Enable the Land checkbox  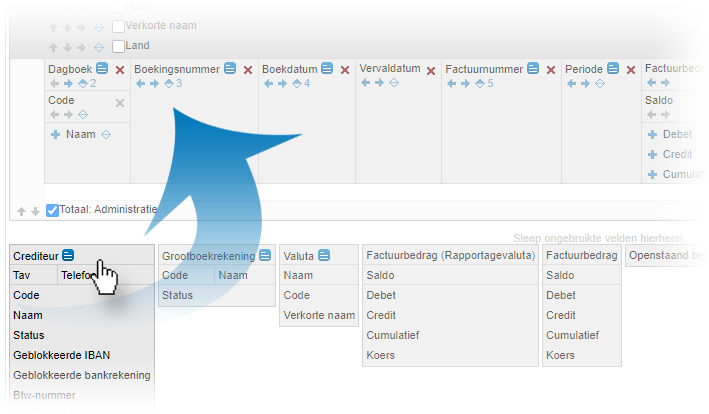tap(119, 46)
